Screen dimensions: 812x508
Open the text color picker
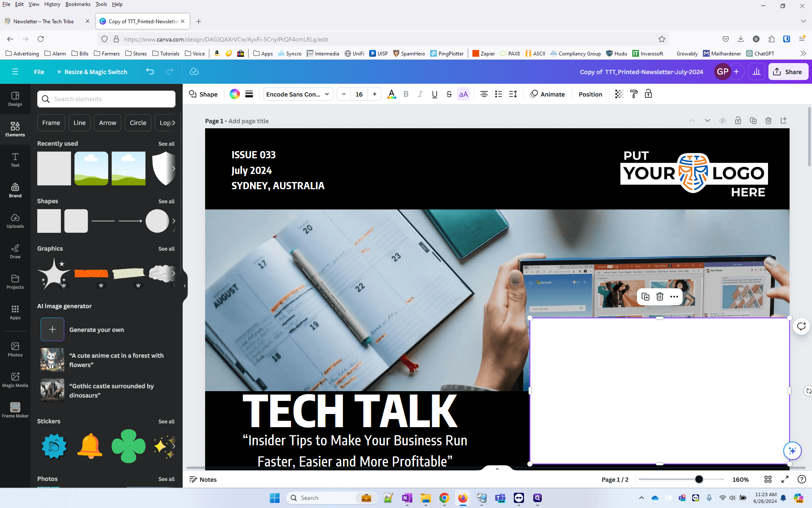(x=392, y=94)
